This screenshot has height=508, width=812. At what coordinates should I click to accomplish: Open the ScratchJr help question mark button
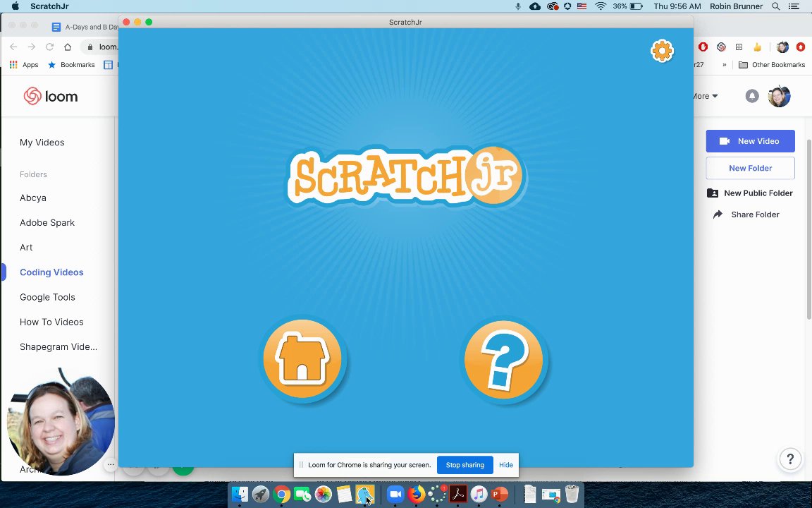(x=503, y=358)
